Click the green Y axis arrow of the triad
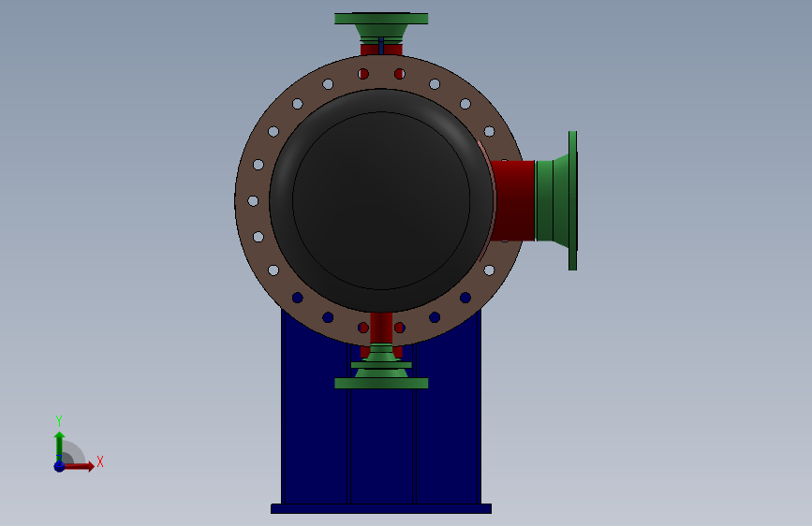Image resolution: width=812 pixels, height=526 pixels. point(59,446)
